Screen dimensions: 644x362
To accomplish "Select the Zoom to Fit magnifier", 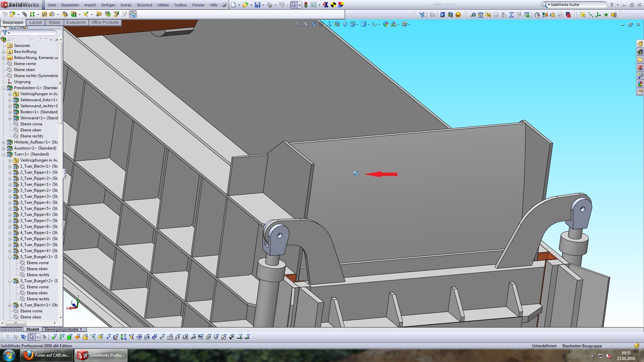I will pos(298,24).
